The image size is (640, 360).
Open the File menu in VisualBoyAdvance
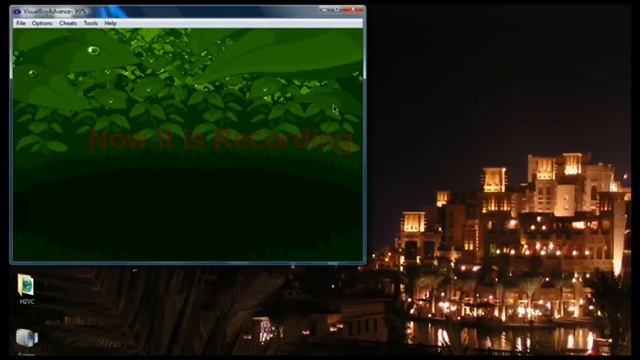pos(21,23)
